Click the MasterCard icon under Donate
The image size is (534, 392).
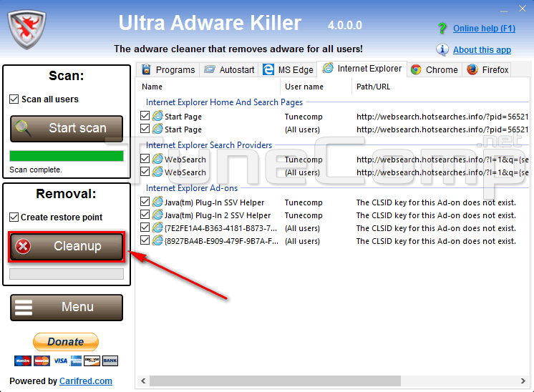click(42, 361)
